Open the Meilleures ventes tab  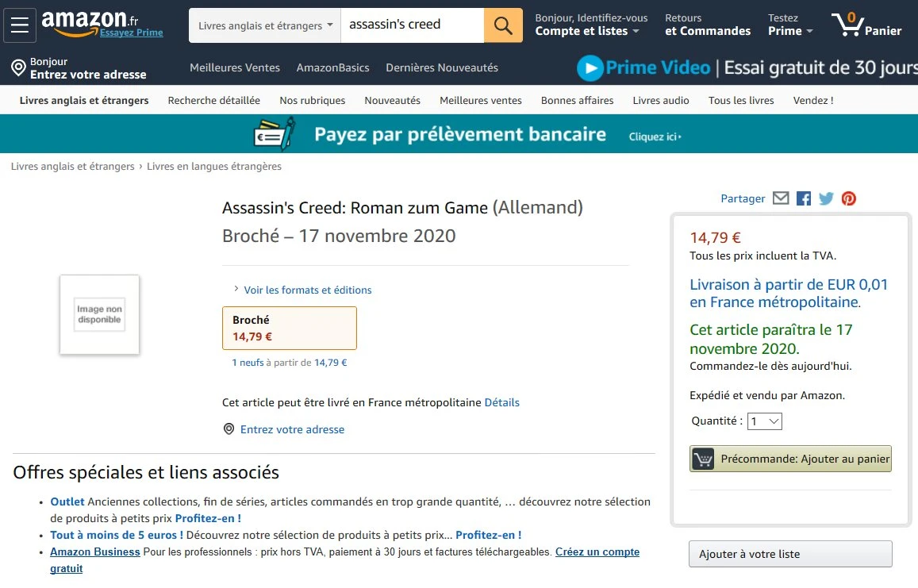(481, 101)
